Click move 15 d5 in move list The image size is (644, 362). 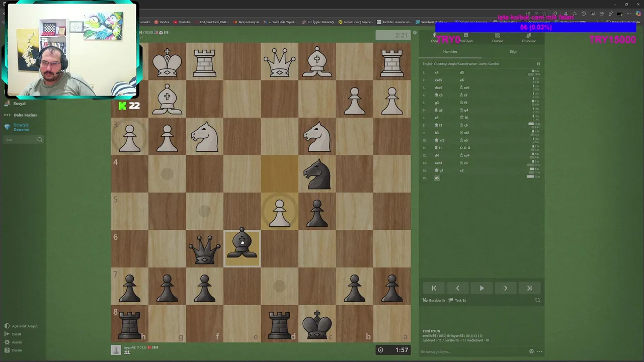point(437,178)
